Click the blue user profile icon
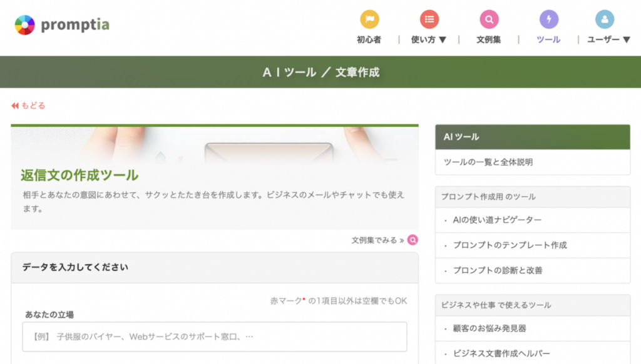This screenshot has width=641, height=364. (x=605, y=19)
